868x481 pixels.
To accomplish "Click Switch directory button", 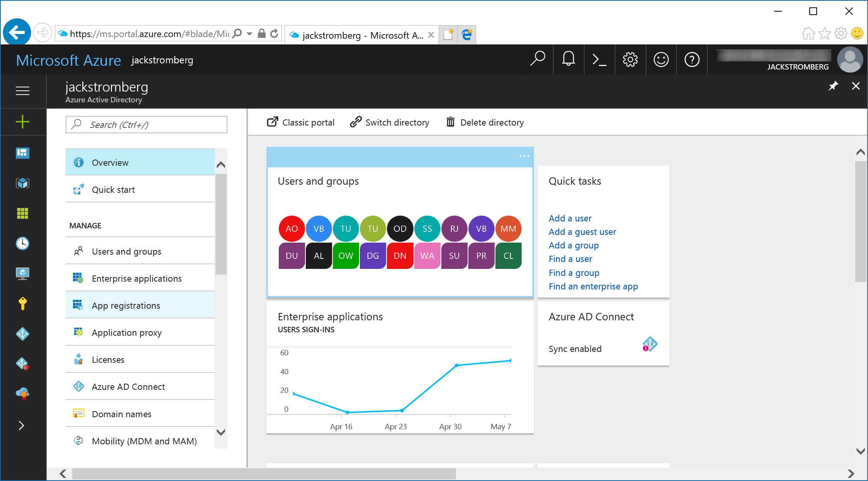I will coord(390,122).
